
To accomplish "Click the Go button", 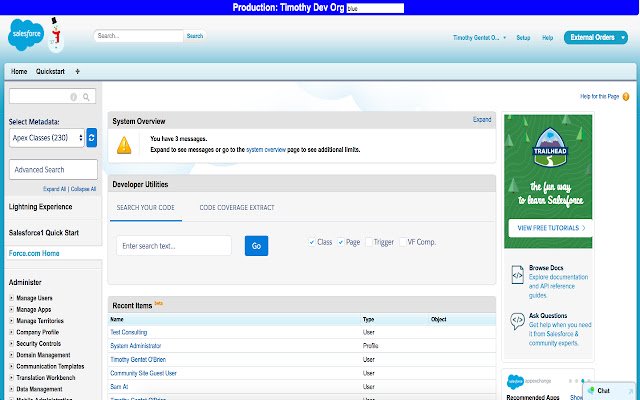I will [x=256, y=246].
